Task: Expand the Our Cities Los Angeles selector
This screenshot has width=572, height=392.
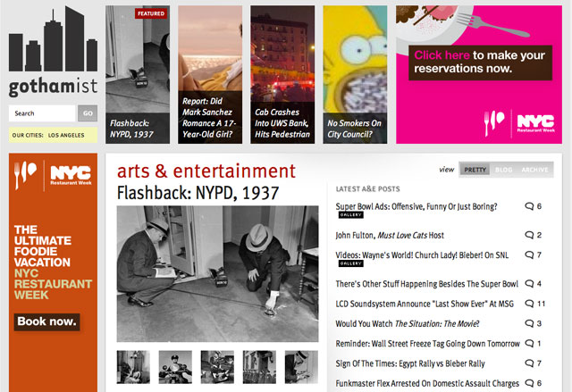Action: [x=53, y=135]
